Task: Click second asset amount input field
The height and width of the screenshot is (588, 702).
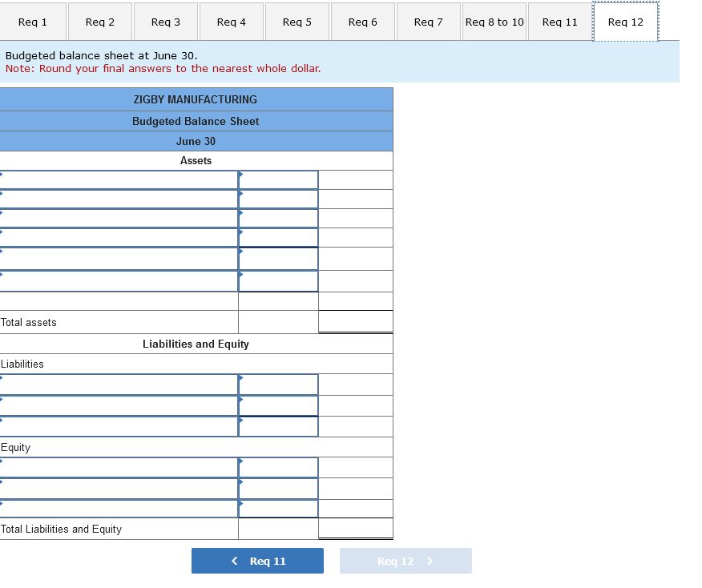Action: [x=278, y=199]
